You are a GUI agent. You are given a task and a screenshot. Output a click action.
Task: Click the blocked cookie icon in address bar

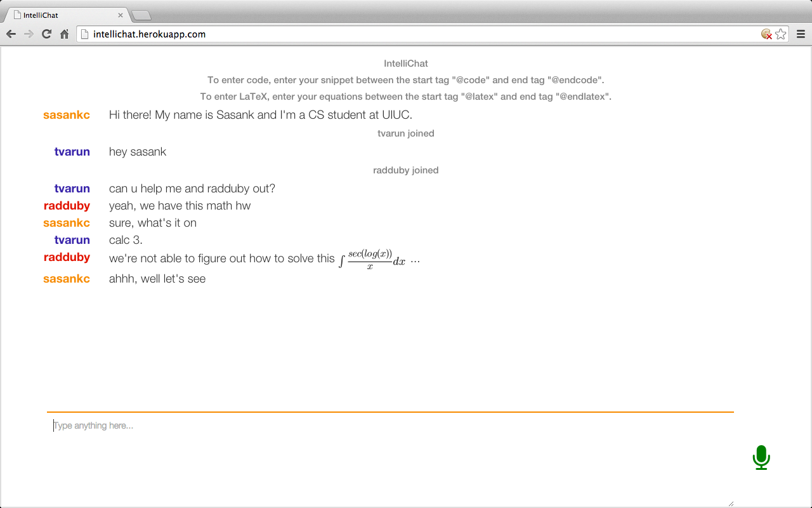tap(767, 34)
